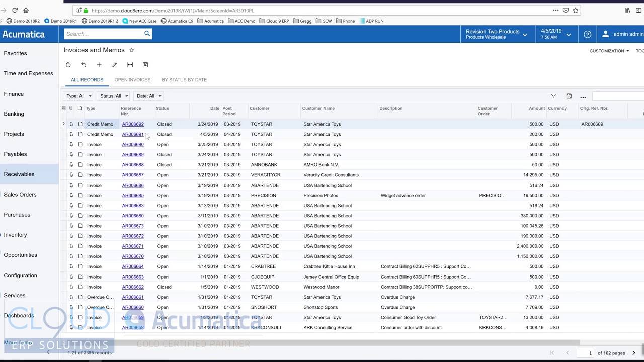Open invoice link AR006685
This screenshot has height=362, width=644.
click(x=133, y=195)
